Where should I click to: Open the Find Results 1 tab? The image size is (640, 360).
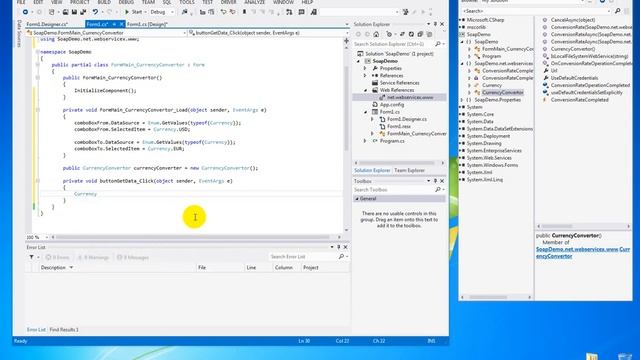tap(64, 329)
